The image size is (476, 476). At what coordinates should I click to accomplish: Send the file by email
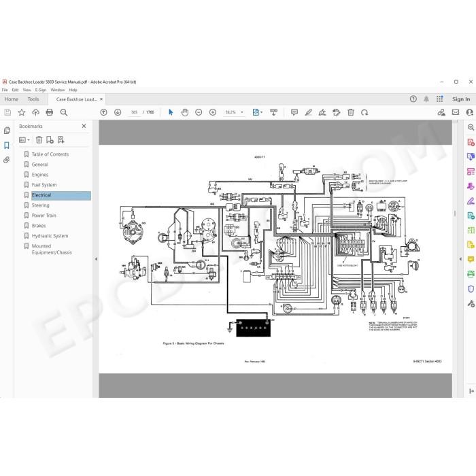click(456, 112)
